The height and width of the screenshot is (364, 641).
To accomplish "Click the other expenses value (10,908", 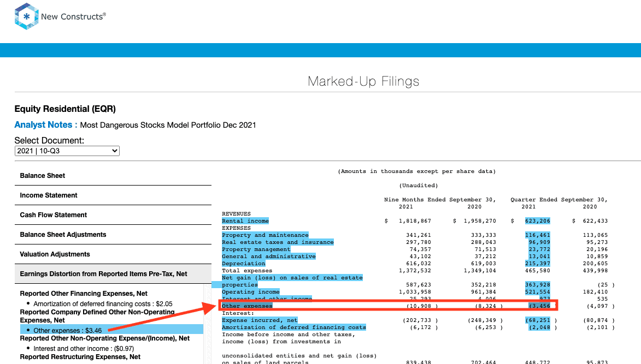I will [419, 306].
